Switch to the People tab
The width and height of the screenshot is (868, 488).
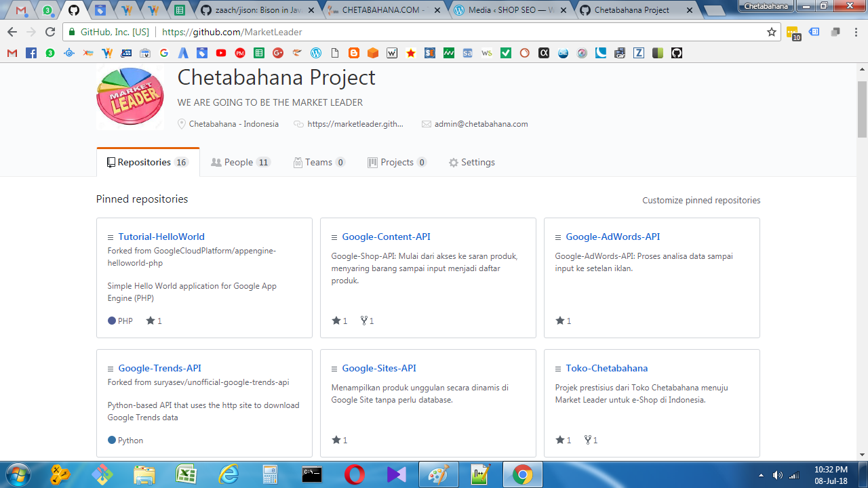(x=240, y=162)
